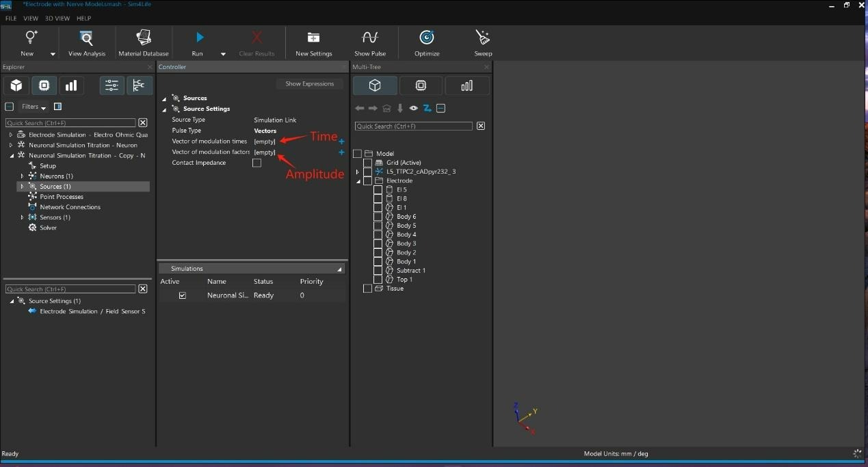Click the Multi-Tree Quick Search field
This screenshot has width=868, height=467.
coord(413,126)
